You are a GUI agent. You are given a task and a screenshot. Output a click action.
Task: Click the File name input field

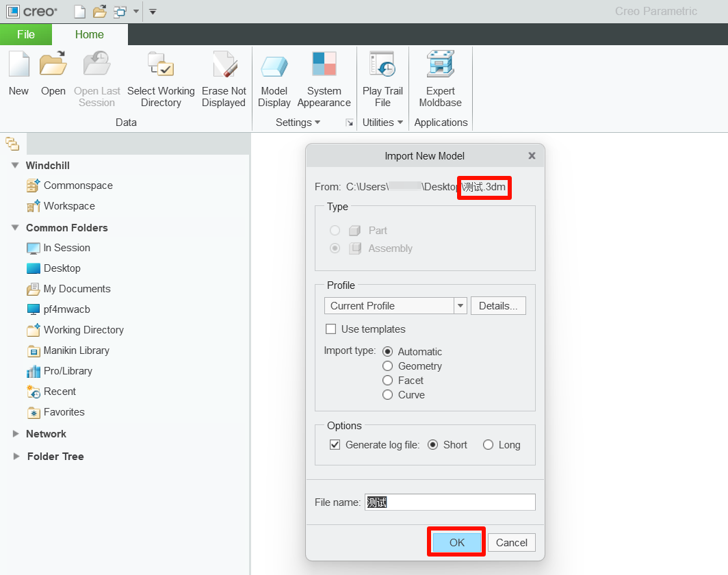coord(450,502)
